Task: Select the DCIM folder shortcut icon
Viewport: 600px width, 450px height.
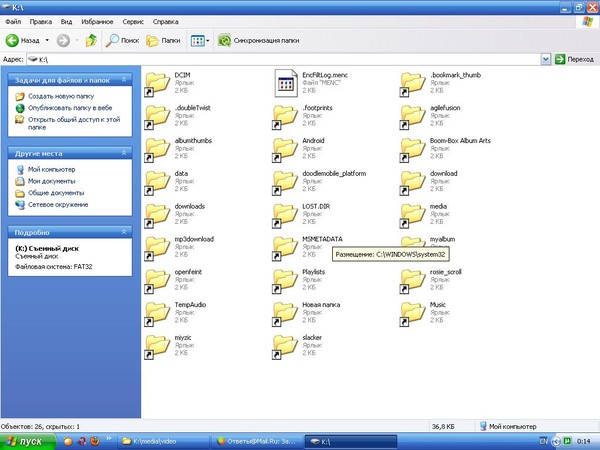Action: tap(156, 82)
